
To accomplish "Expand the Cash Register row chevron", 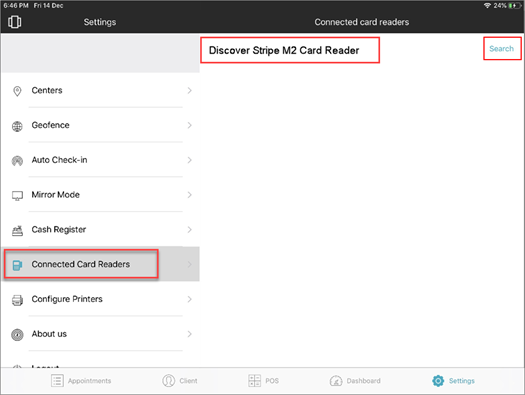I will 190,230.
